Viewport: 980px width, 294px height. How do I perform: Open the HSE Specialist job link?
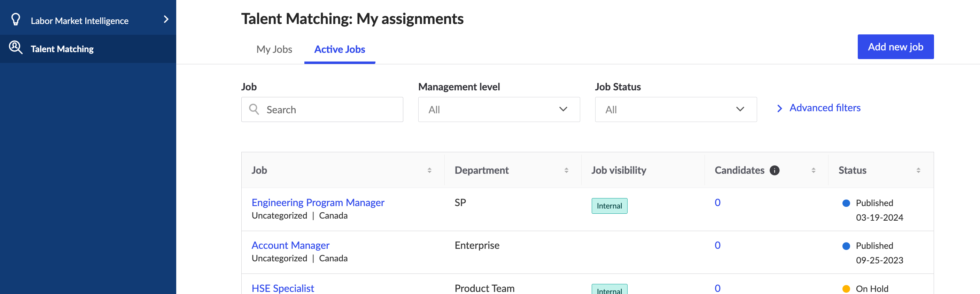283,288
